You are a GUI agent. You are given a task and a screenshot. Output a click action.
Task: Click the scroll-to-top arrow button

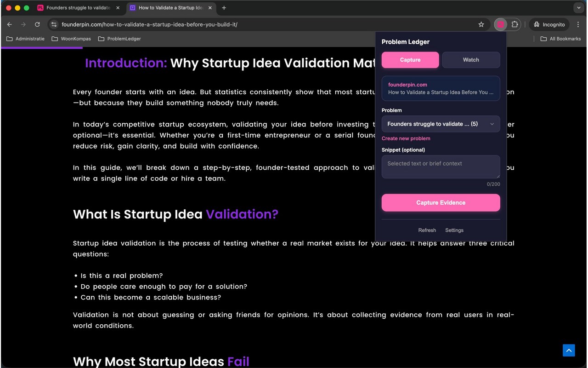click(x=569, y=350)
